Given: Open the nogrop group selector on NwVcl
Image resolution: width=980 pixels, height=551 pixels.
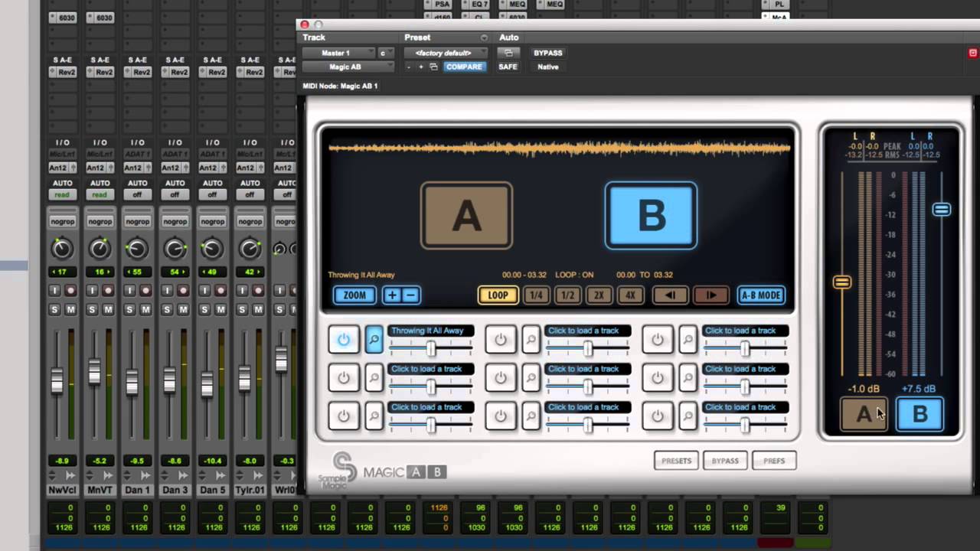Looking at the screenshot, I should (62, 222).
